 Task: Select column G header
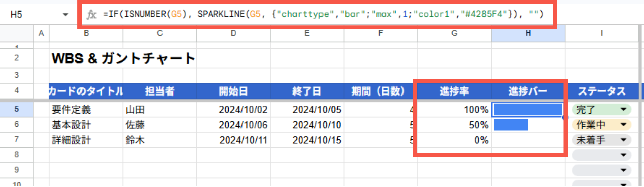454,33
